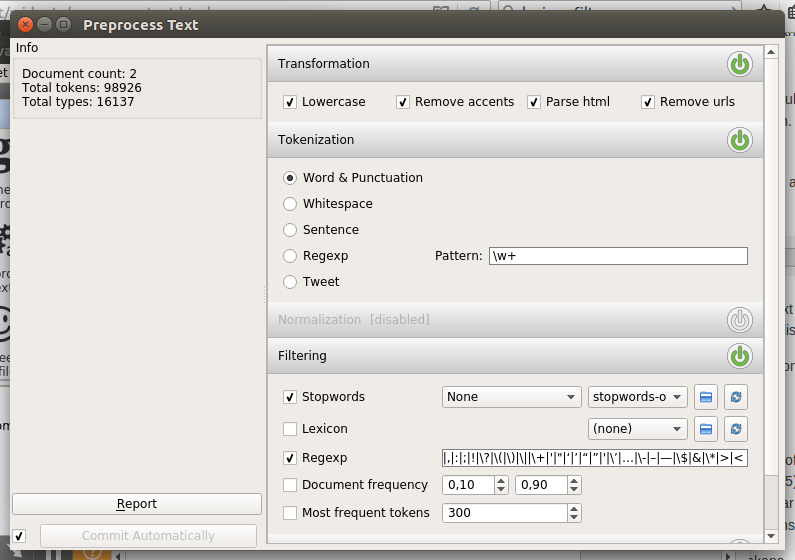The width and height of the screenshot is (795, 560).
Task: Enable the Normalization power button
Action: (739, 320)
